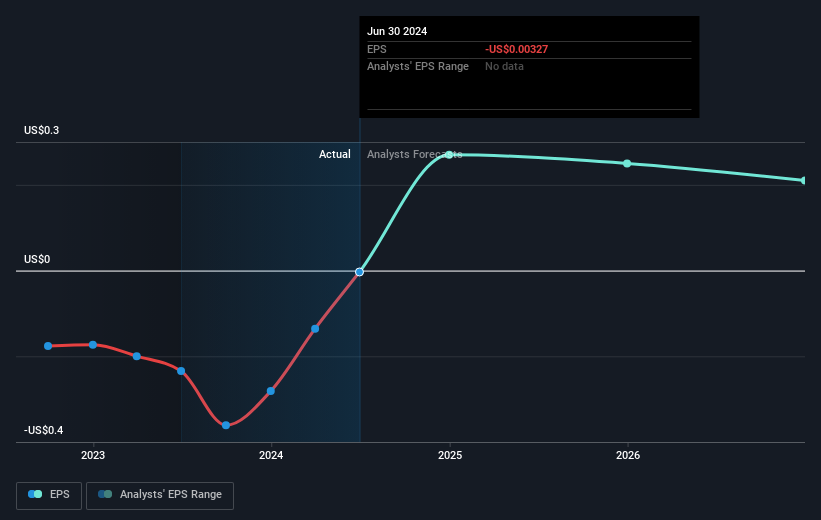The width and height of the screenshot is (821, 520).
Task: Click the 2025 x-axis label
Action: pos(450,455)
